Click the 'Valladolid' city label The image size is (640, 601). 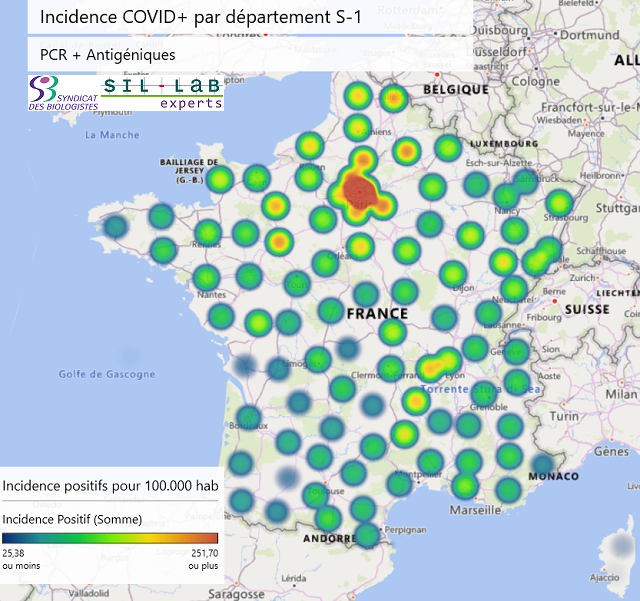pos(89,593)
